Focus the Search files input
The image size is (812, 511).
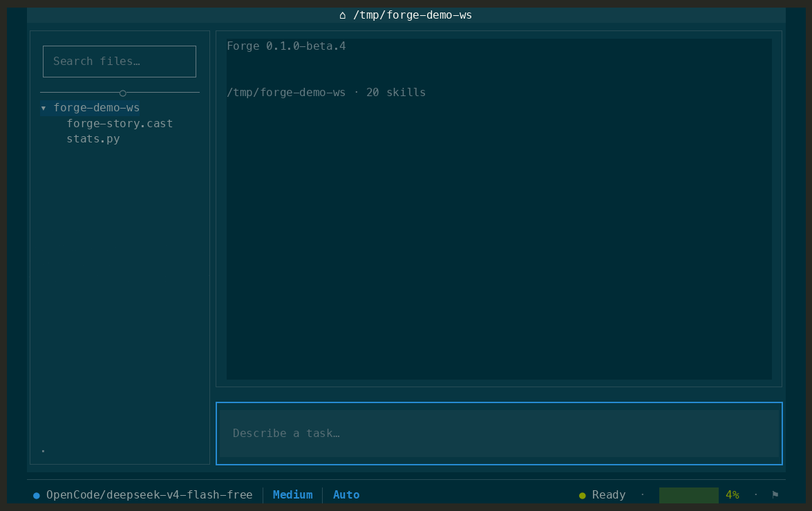[119, 61]
